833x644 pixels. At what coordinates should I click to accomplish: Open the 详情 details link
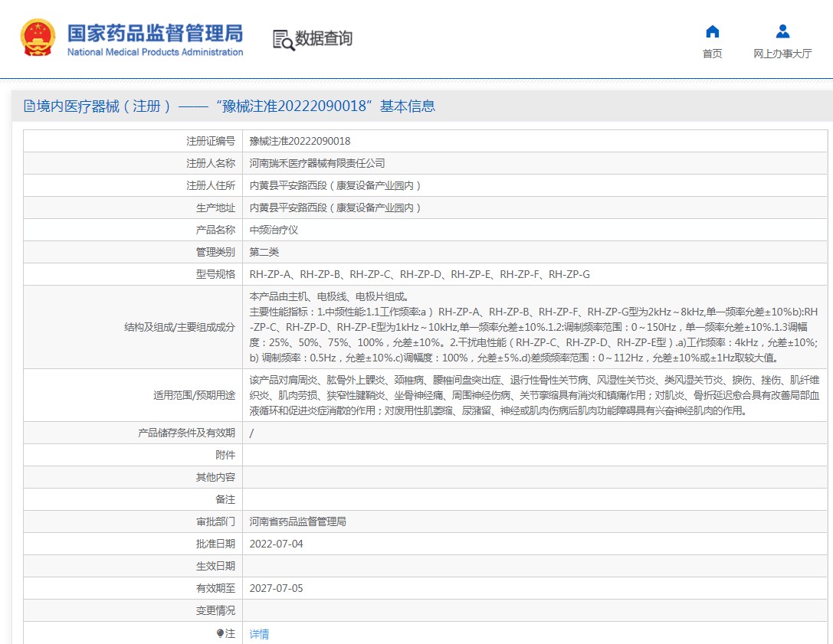point(259,633)
